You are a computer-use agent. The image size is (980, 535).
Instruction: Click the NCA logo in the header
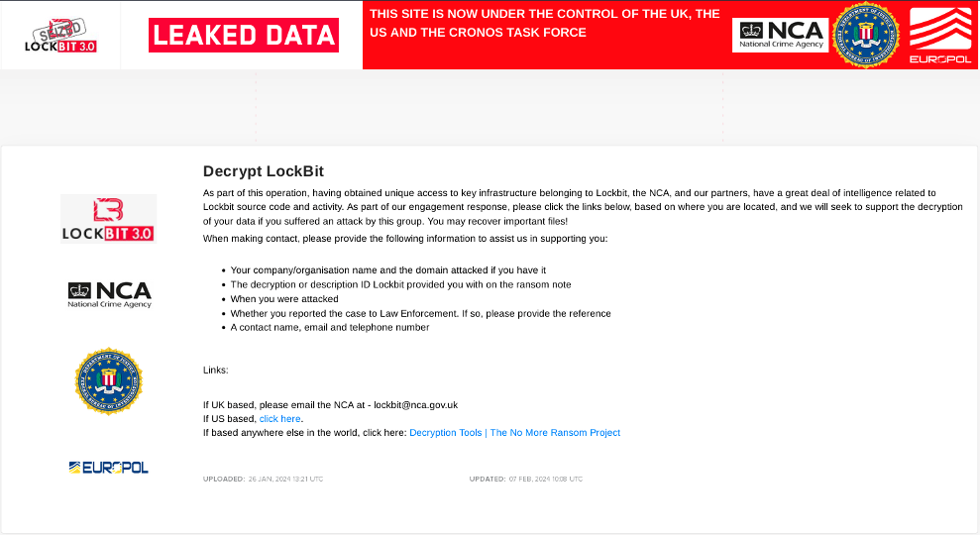pos(780,36)
